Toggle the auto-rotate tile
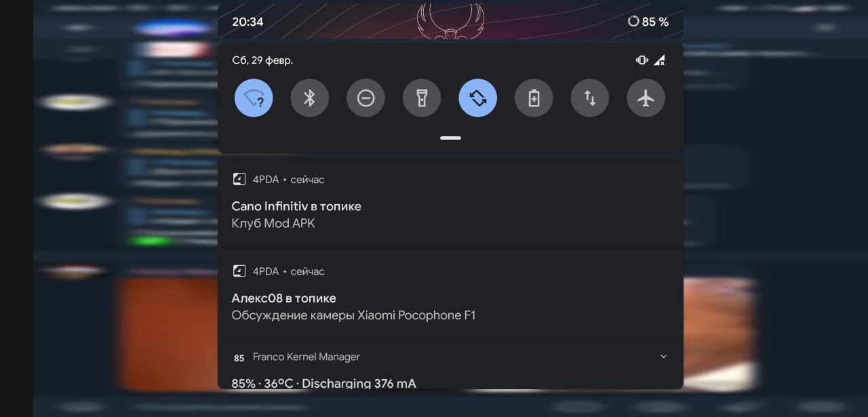The height and width of the screenshot is (417, 868). pos(478,98)
